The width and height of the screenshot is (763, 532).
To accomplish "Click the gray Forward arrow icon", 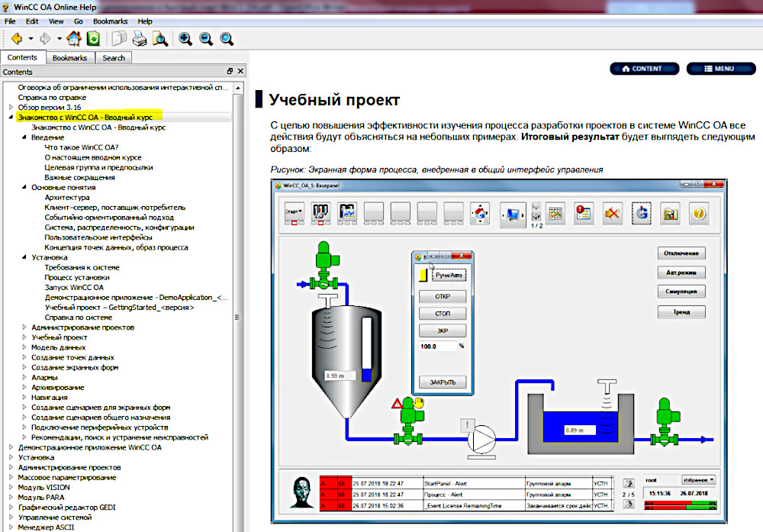I will 45,38.
